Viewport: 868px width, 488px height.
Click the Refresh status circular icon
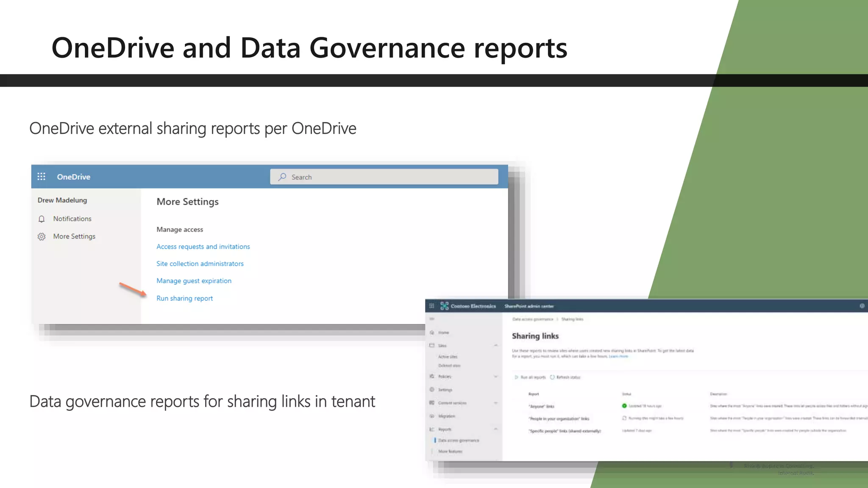coord(552,377)
